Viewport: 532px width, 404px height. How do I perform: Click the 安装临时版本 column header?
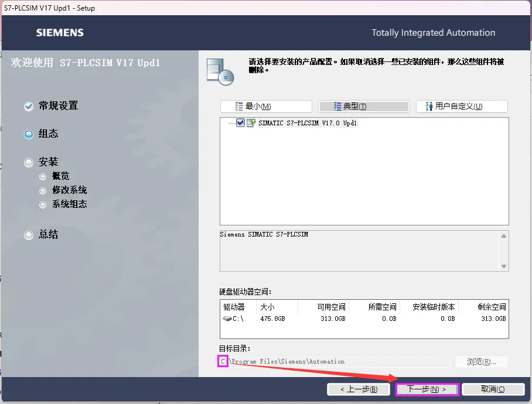[429, 307]
